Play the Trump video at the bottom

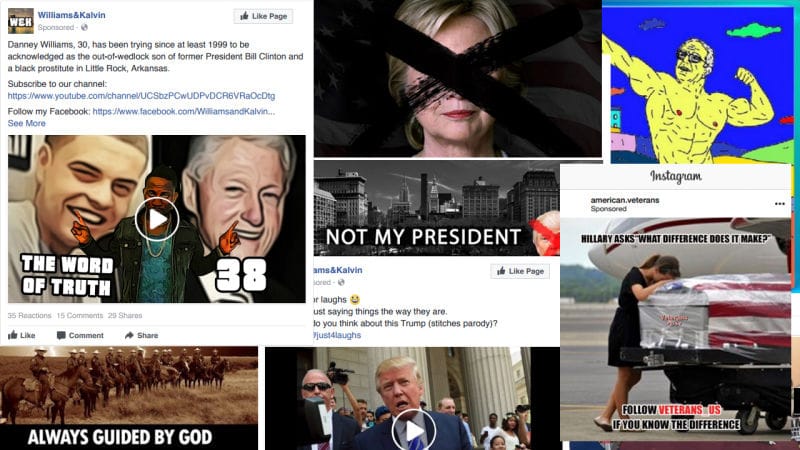(414, 431)
